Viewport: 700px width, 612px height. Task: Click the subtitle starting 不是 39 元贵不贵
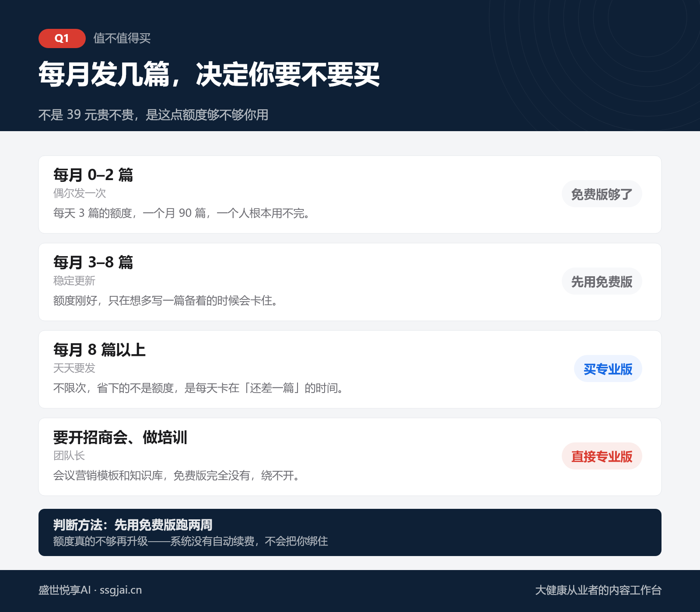154,115
